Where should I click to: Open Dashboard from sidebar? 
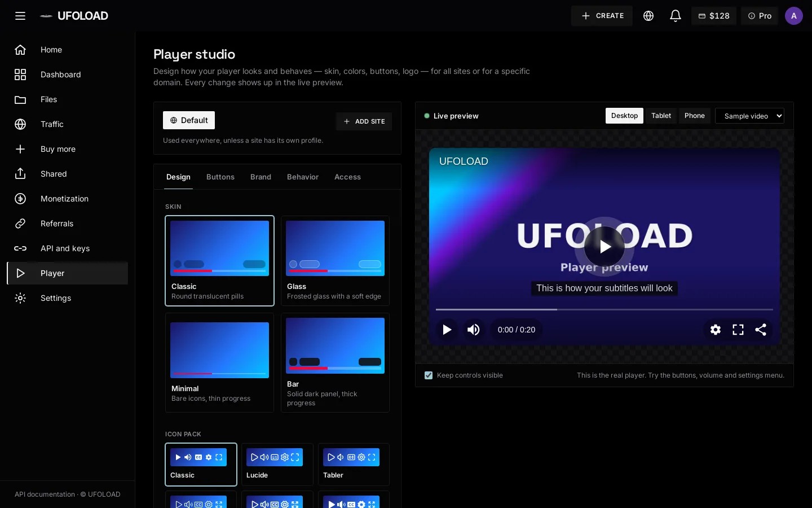(x=68, y=75)
